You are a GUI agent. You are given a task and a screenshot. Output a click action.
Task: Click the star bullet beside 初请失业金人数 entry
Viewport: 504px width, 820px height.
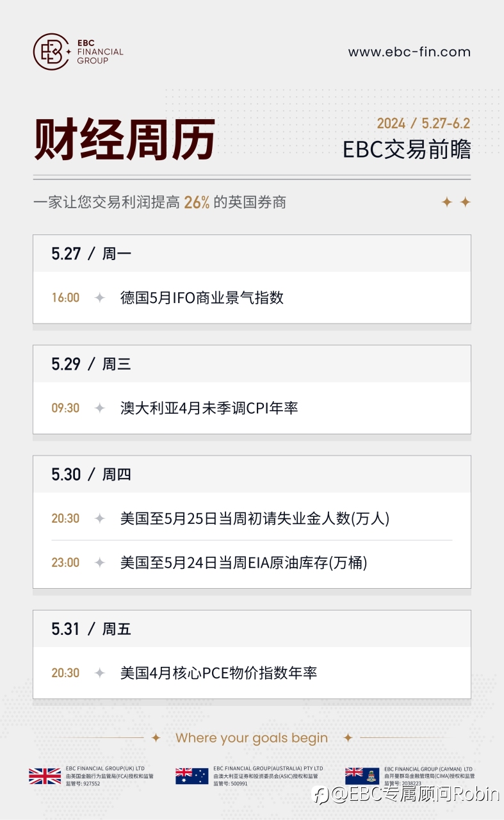click(x=100, y=519)
